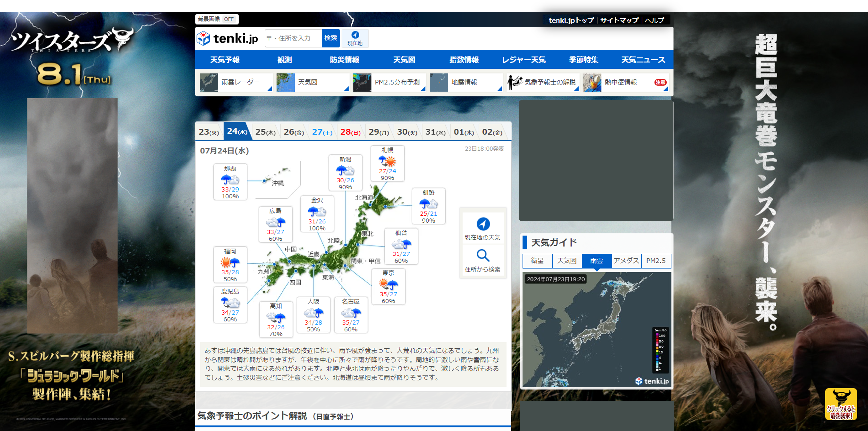Image resolution: width=868 pixels, height=431 pixels.
Task: Click the 現在地 location icon in the header
Action: [355, 38]
